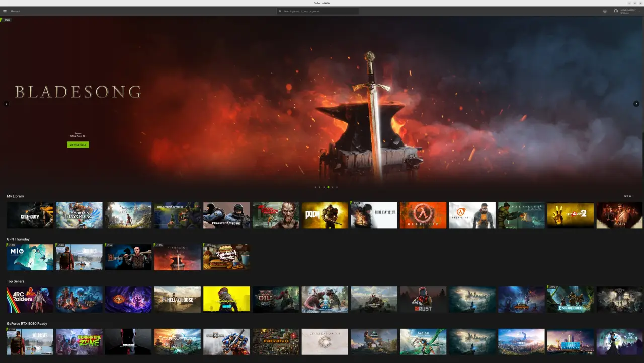
Task: Click the Top Sellers section heading
Action: [x=16, y=281]
